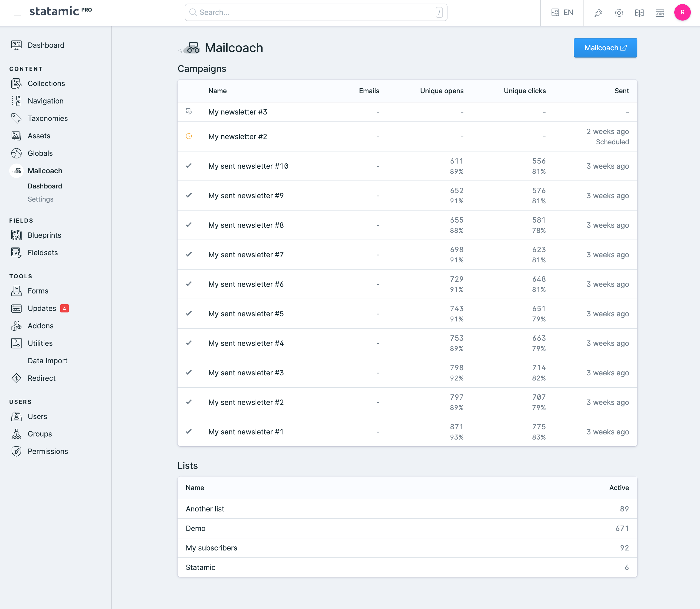This screenshot has height=609, width=700.
Task: Click the scheduled clock icon of newsletter #2
Action: (x=189, y=136)
